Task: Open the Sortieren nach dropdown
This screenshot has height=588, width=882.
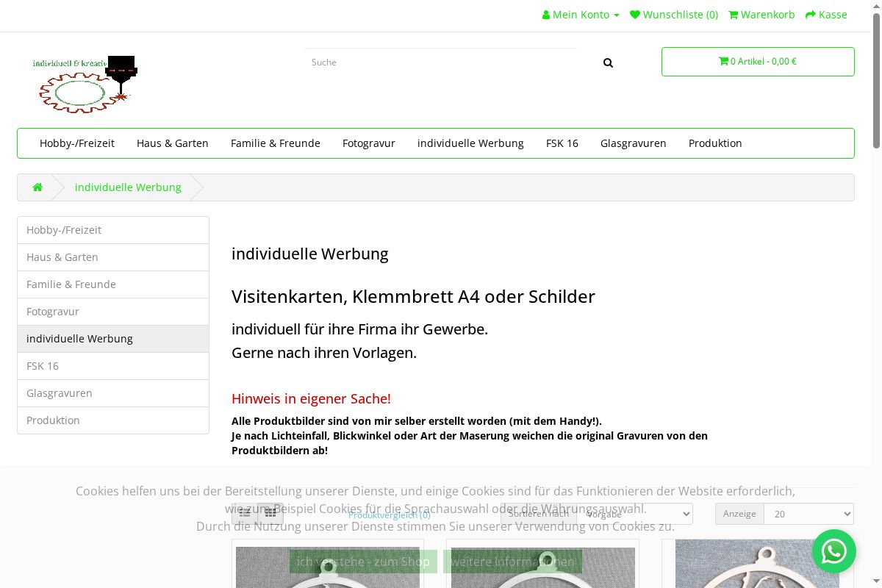Action: [635, 514]
